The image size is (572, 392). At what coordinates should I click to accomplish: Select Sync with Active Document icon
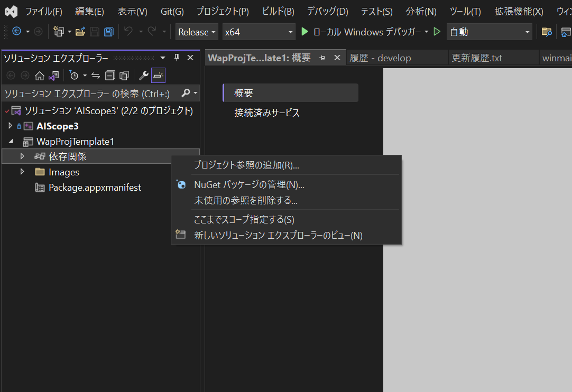tap(95, 75)
